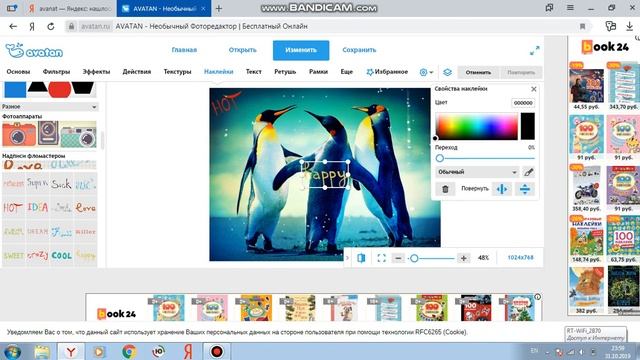
Task: Click the Отменить undo button
Action: pyautogui.click(x=478, y=72)
